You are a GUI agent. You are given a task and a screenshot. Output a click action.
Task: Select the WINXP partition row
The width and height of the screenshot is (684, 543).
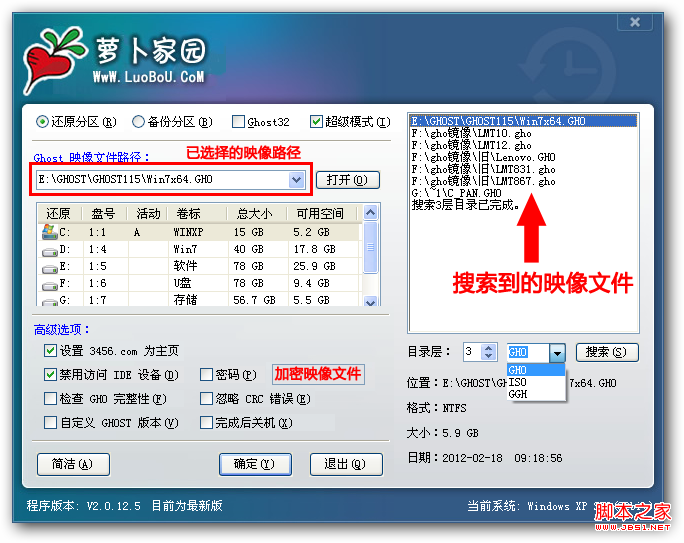click(x=200, y=232)
